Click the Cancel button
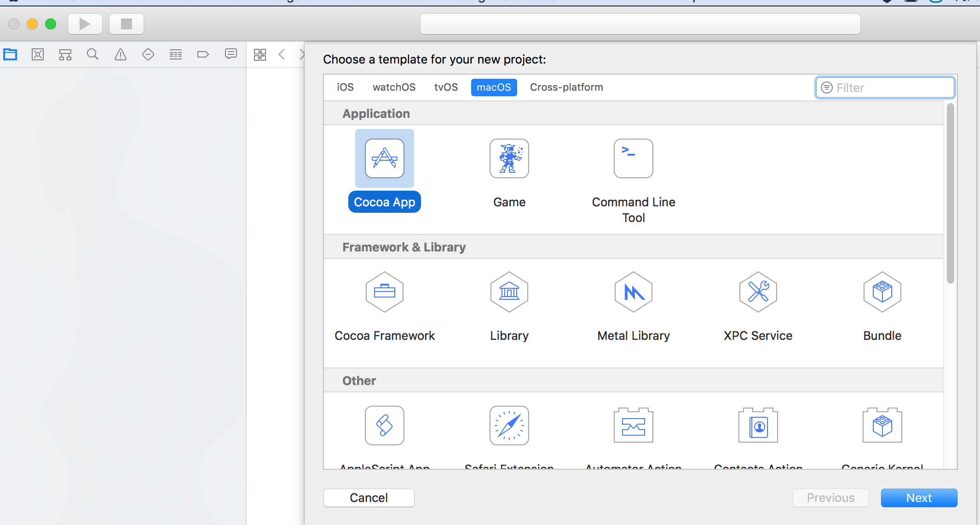This screenshot has width=980, height=525. click(369, 498)
